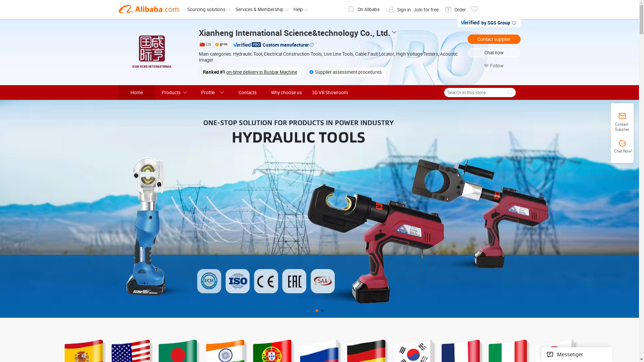644x362 pixels.
Task: Open on-time delivery in Busbar Machine link
Action: 261,72
